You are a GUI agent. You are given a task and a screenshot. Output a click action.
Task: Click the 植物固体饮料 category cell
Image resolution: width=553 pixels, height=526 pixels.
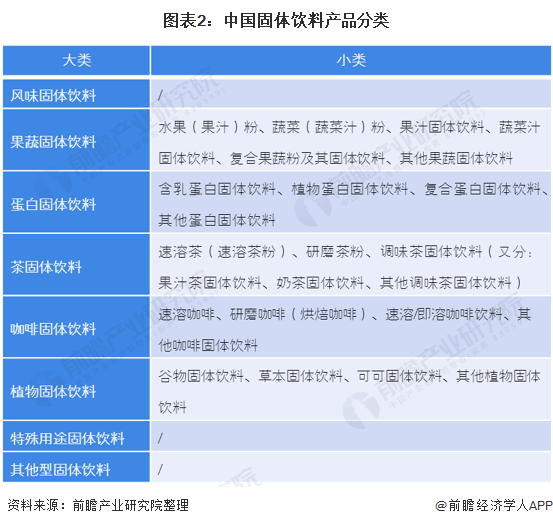[77, 389]
